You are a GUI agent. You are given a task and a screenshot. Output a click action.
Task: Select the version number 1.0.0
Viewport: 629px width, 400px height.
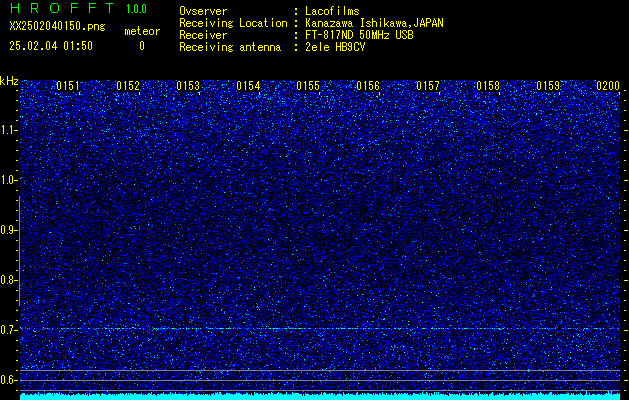(136, 9)
